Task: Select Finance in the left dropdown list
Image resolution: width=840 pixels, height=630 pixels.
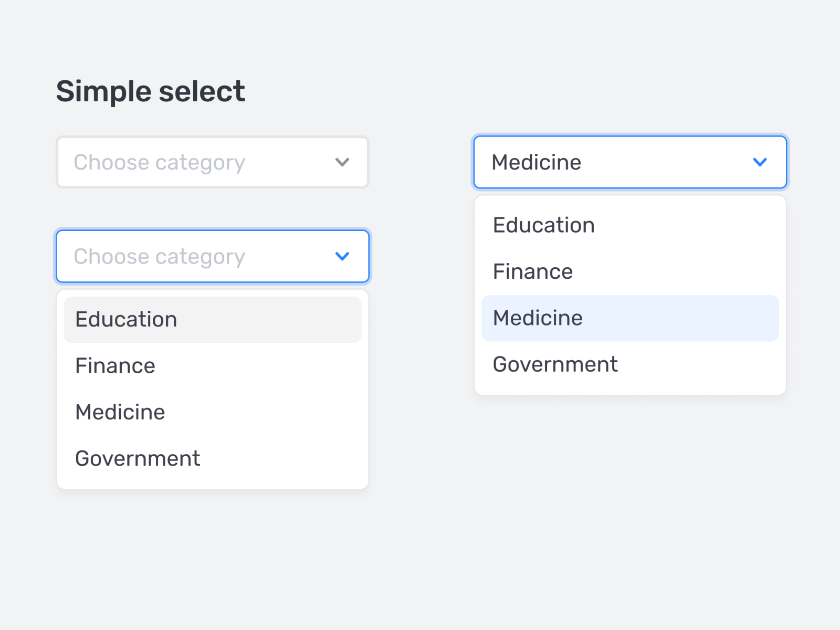Action: click(x=115, y=365)
